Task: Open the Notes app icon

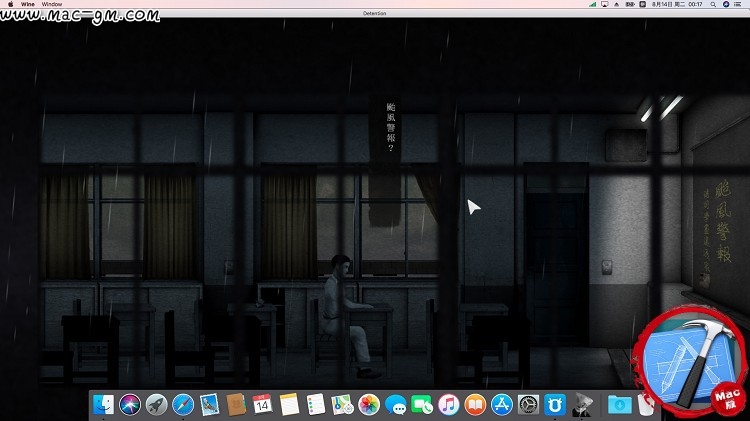Action: 289,405
